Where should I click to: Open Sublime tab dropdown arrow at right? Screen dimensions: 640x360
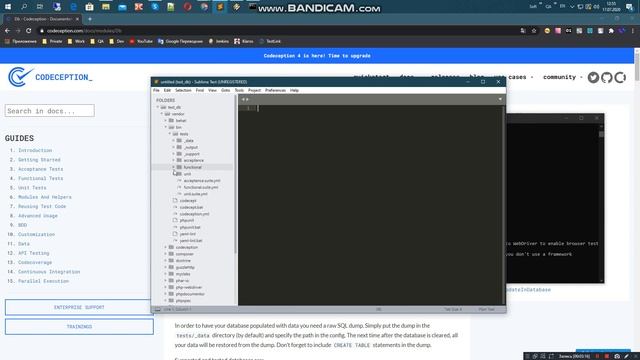(500, 99)
